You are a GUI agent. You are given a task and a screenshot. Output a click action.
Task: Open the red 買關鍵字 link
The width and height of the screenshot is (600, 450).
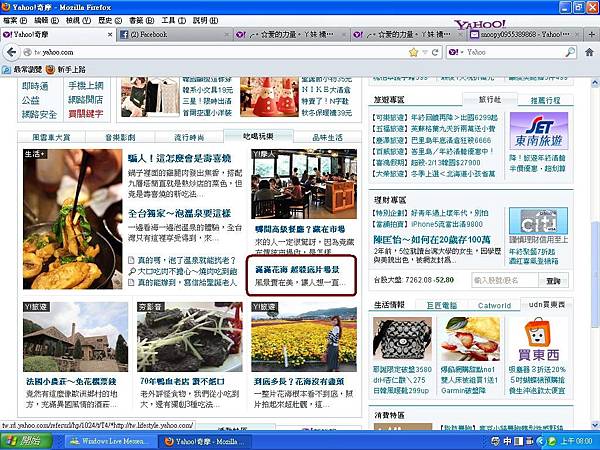86,114
